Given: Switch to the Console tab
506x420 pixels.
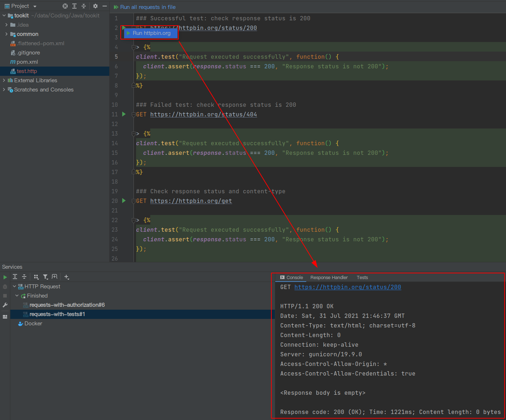Looking at the screenshot, I should [292, 277].
